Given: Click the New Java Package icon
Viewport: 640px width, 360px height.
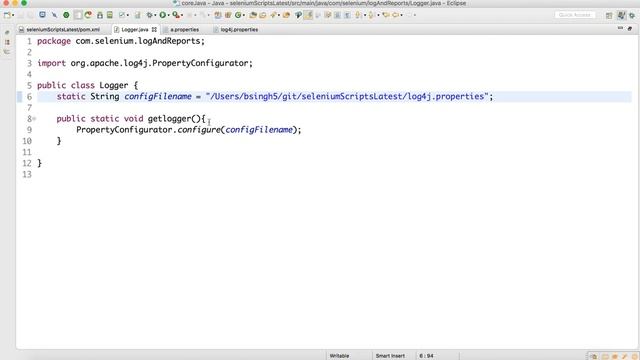Looking at the screenshot, I should click(228, 15).
